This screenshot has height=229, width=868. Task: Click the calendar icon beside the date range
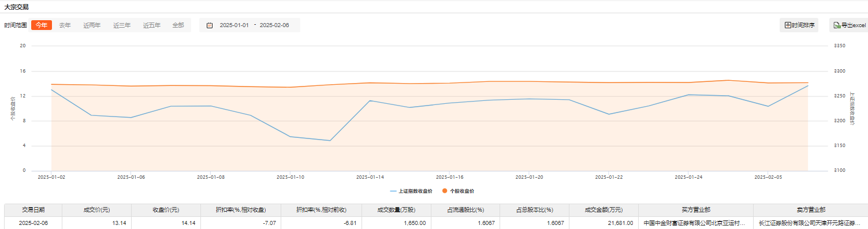pyautogui.click(x=210, y=25)
